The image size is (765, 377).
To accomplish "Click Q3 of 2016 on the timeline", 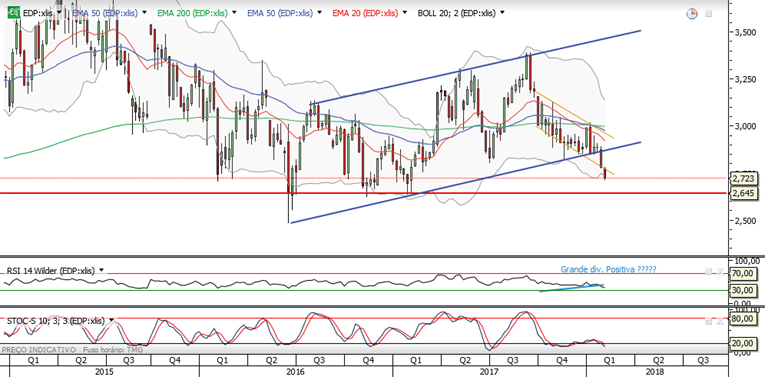I will click(x=320, y=361).
